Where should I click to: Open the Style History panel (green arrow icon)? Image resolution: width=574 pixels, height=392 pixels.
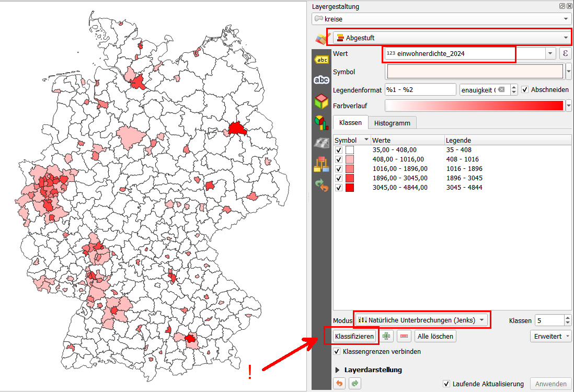coord(322,186)
